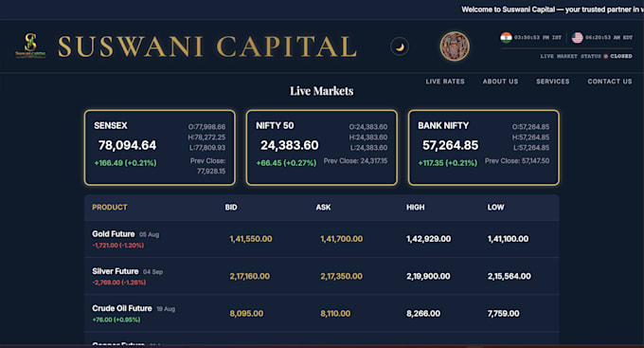Click Gold bid price 1,41,550.00
The height and width of the screenshot is (348, 644).
[x=251, y=239]
